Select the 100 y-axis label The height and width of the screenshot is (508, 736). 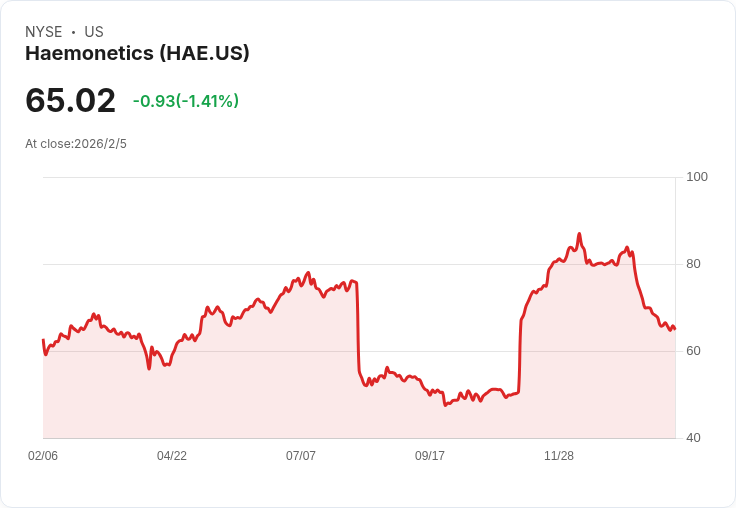point(697,177)
